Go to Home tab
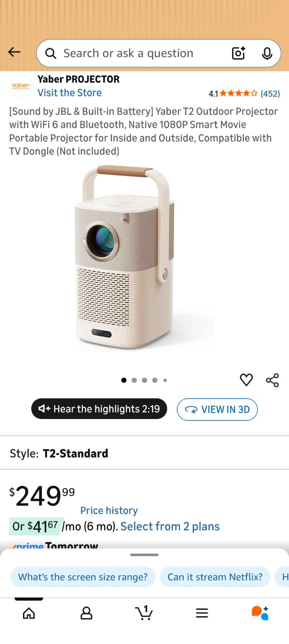289x644 pixels. 29,613
